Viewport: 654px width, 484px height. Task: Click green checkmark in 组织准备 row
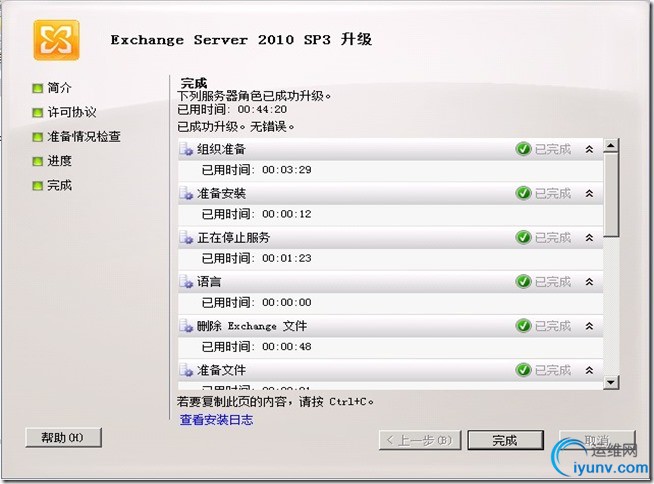[523, 149]
